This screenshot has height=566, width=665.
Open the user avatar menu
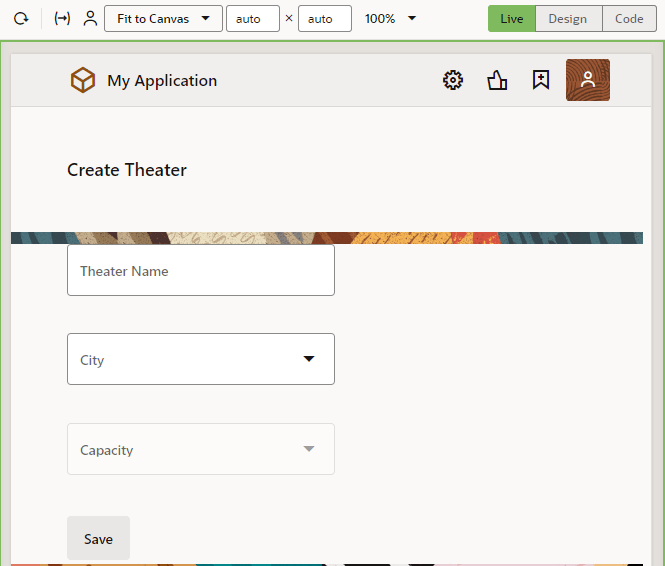[588, 80]
